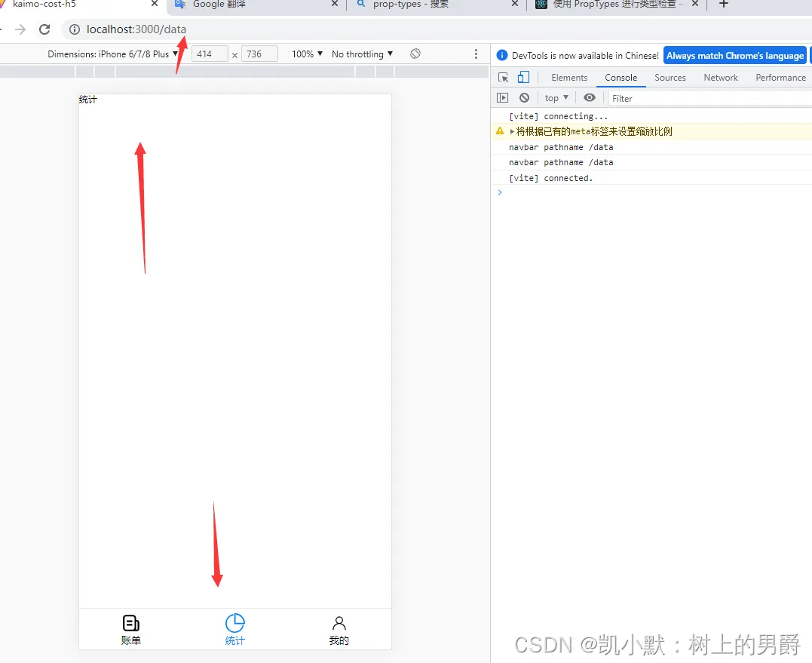Click the Always match Chrome's language button
The height and width of the screenshot is (663, 812).
pyautogui.click(x=734, y=54)
